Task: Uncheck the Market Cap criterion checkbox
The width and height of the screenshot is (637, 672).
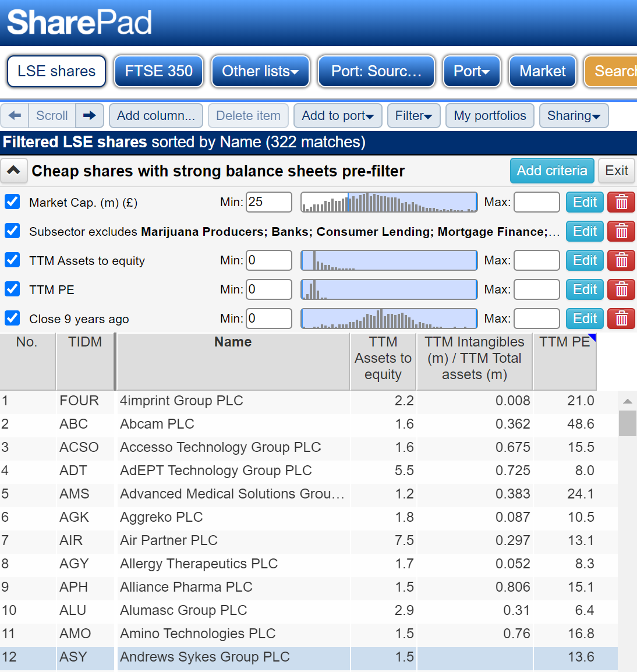Action: pos(12,202)
